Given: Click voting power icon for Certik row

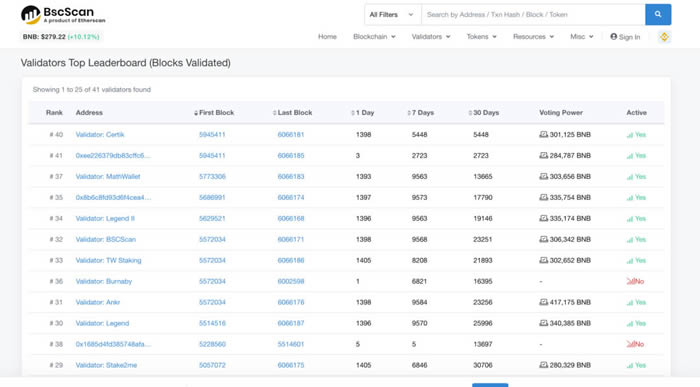Looking at the screenshot, I should [x=543, y=134].
